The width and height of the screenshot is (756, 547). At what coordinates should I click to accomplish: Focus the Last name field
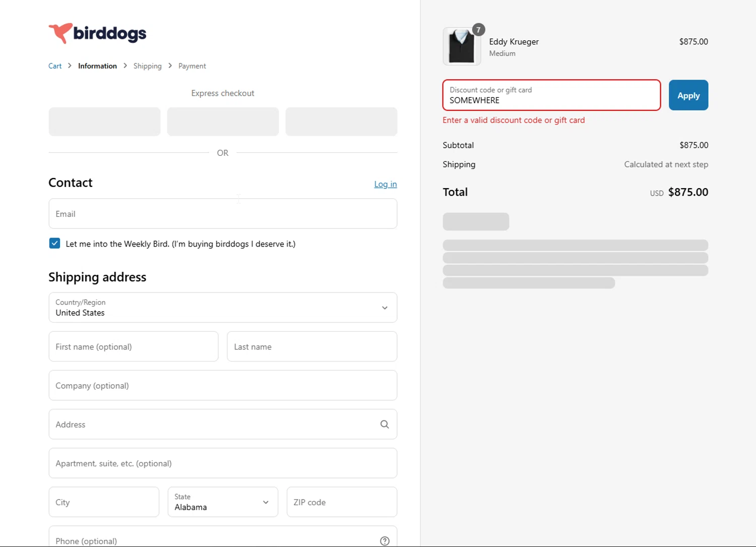(312, 346)
